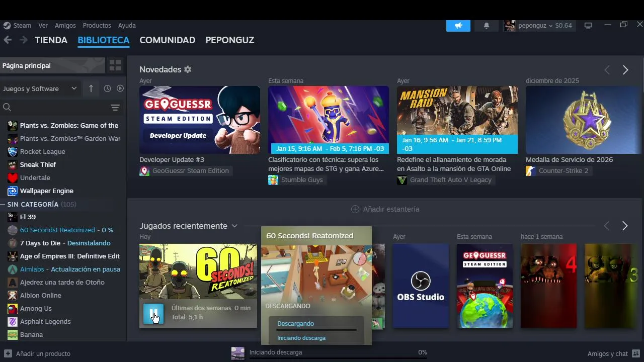
Task: Show previous Novedades with left chevron
Action: tap(607, 70)
